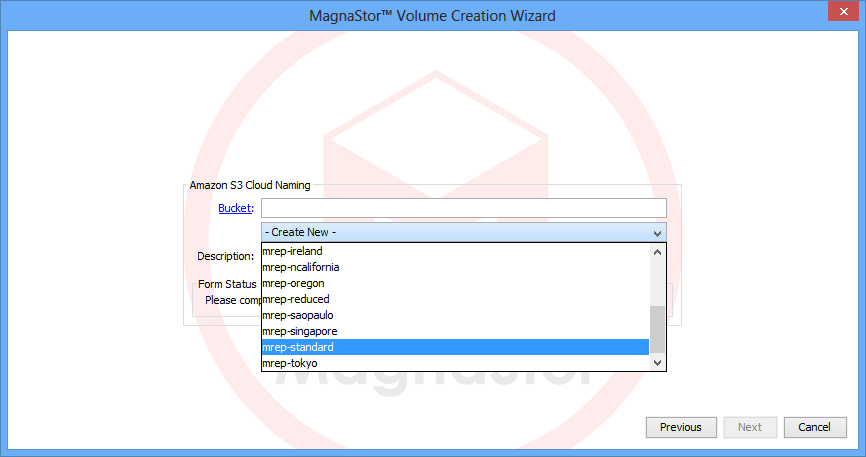Choose mrep-saopaulo bucket entry
Screen dimensions: 866x457
pos(455,315)
